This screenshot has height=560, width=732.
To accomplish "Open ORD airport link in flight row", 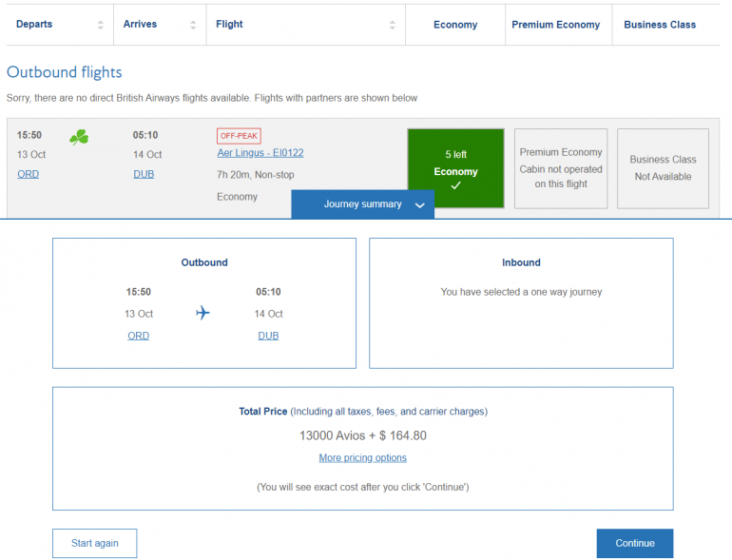I will pos(29,174).
